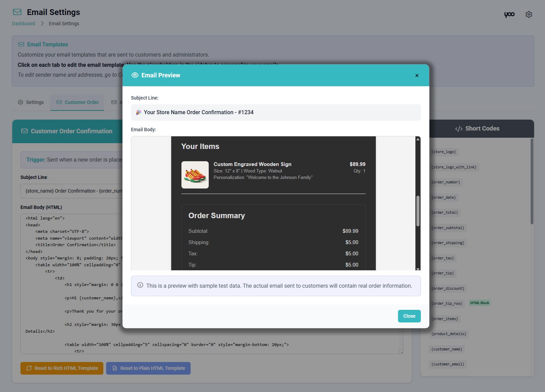Click the gear settings icon in header
The image size is (545, 392).
pos(529,14)
